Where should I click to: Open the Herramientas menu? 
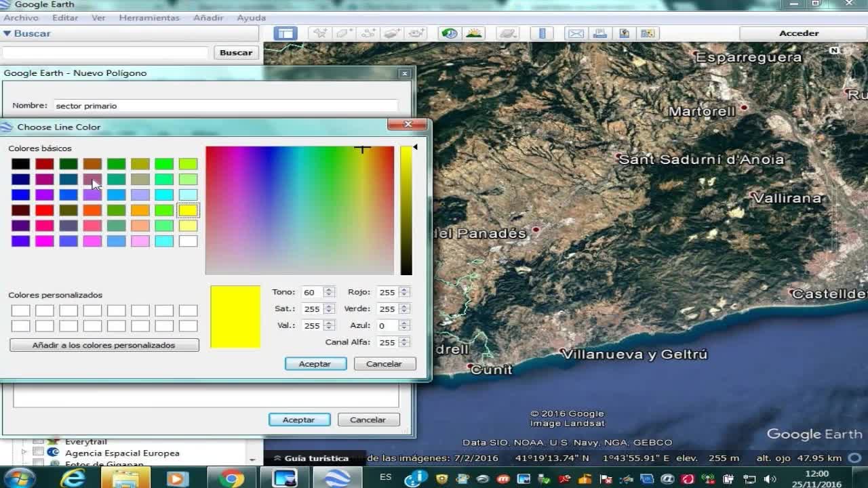(x=149, y=18)
